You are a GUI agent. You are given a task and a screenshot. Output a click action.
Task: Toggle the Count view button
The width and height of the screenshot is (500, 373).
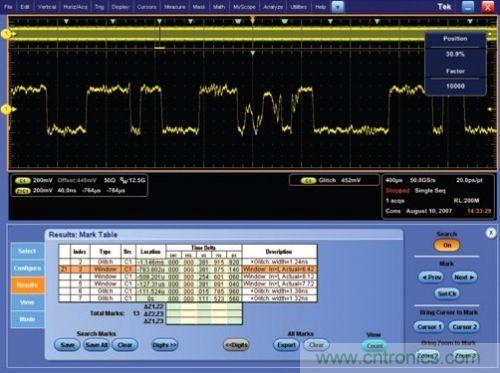point(375,346)
